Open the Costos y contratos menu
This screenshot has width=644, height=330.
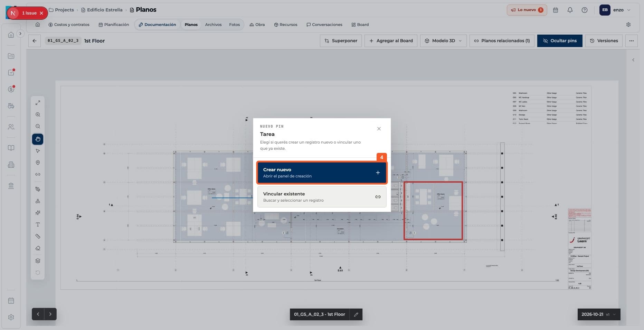click(x=69, y=25)
